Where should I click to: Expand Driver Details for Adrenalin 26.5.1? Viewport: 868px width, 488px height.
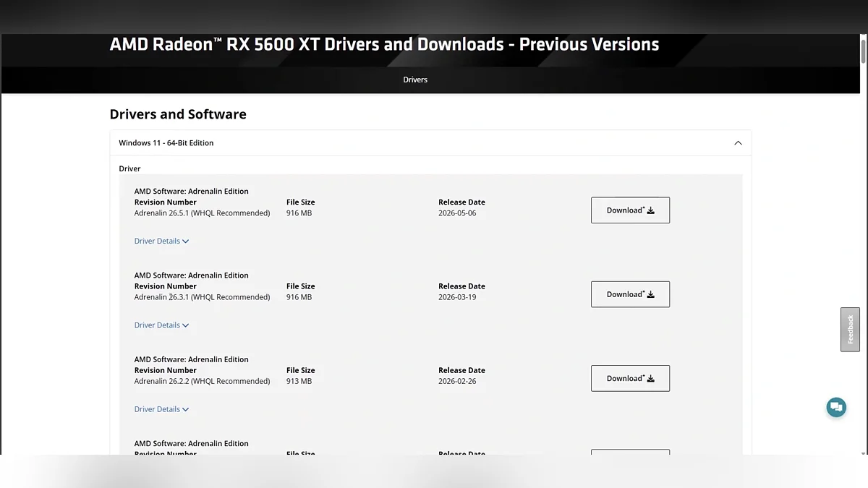tap(161, 241)
